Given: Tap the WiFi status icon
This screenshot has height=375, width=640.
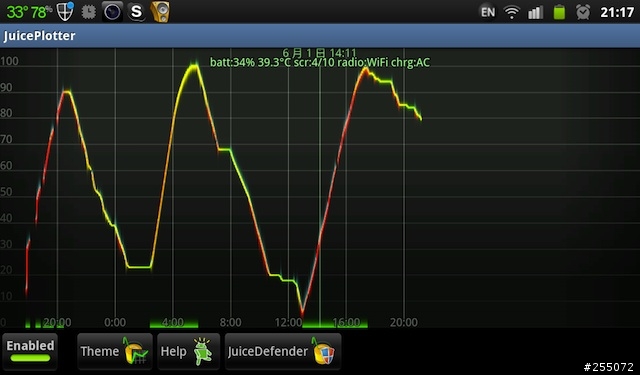Looking at the screenshot, I should [x=511, y=12].
